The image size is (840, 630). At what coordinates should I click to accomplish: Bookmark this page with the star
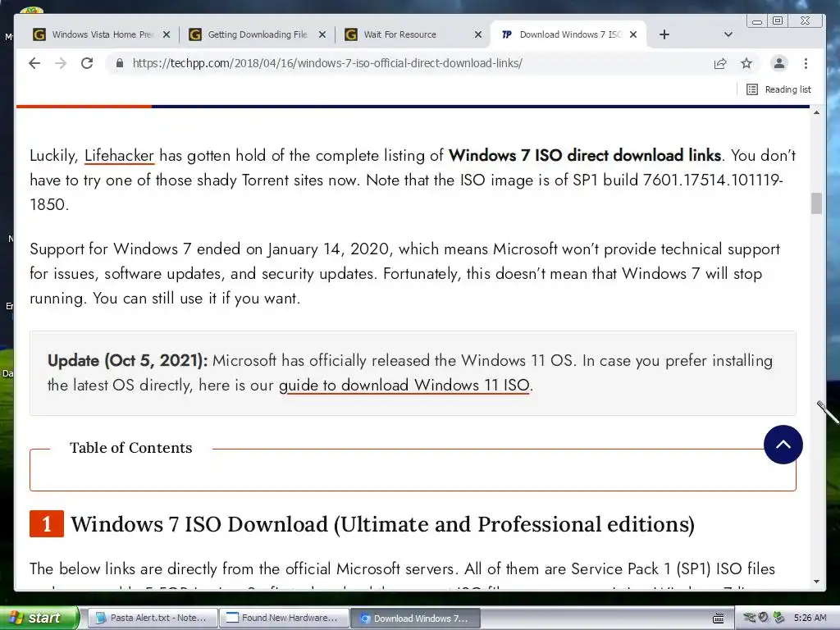tap(746, 63)
